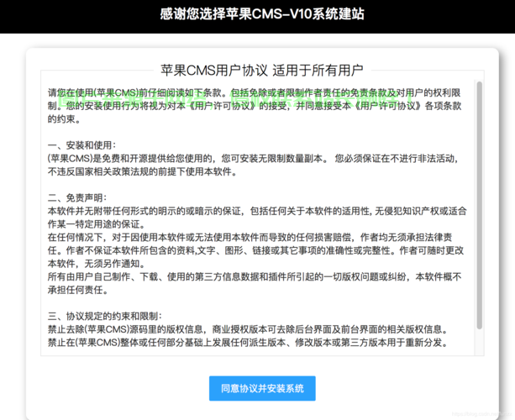Click the line 承担任何责任。
Screen dimensions: 515x420
click(x=78, y=290)
